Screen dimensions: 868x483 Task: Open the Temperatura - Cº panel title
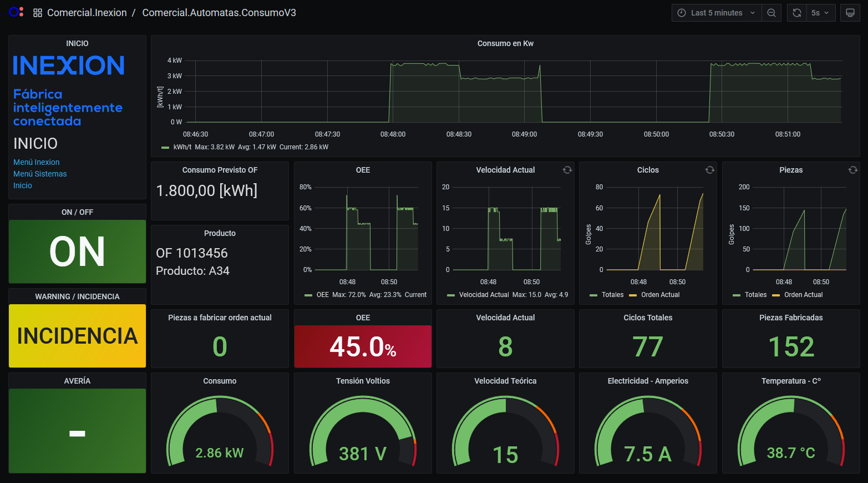coord(791,381)
